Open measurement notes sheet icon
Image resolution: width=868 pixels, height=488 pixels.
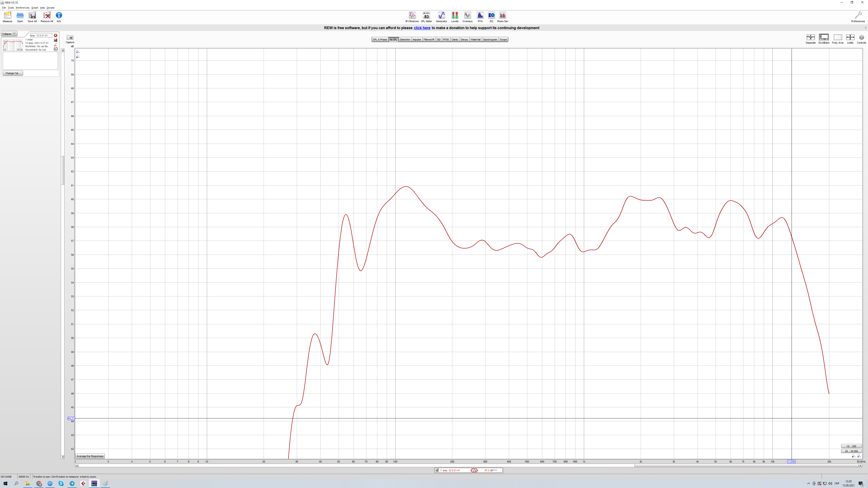[56, 49]
